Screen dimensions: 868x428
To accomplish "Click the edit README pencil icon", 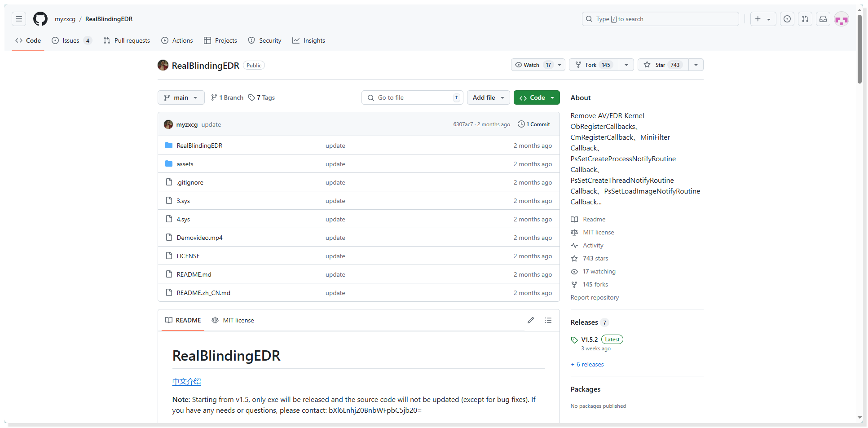I will tap(531, 320).
